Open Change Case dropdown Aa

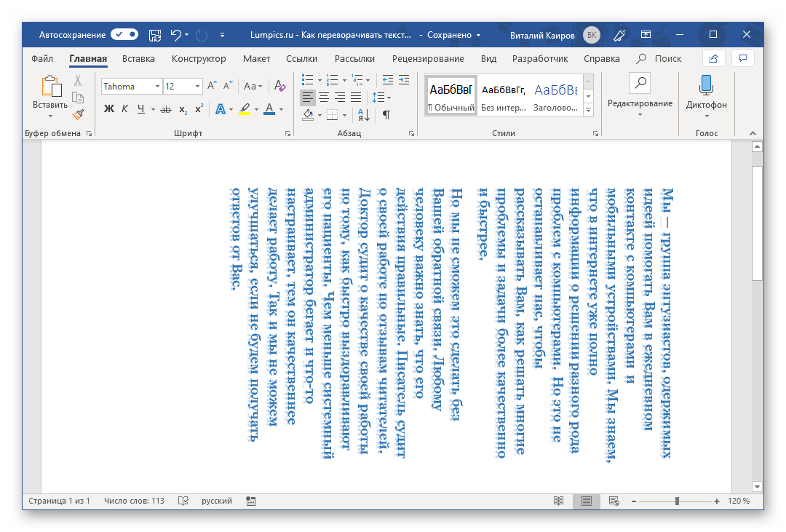pyautogui.click(x=252, y=86)
